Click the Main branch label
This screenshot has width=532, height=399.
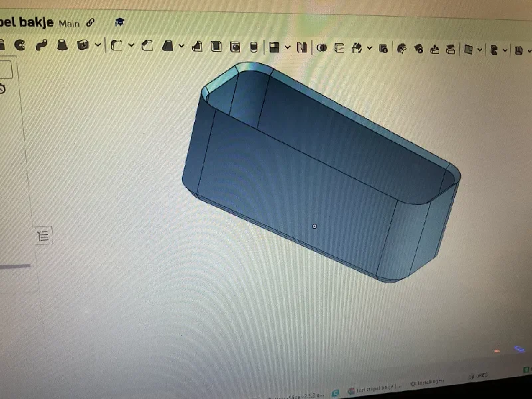(69, 23)
